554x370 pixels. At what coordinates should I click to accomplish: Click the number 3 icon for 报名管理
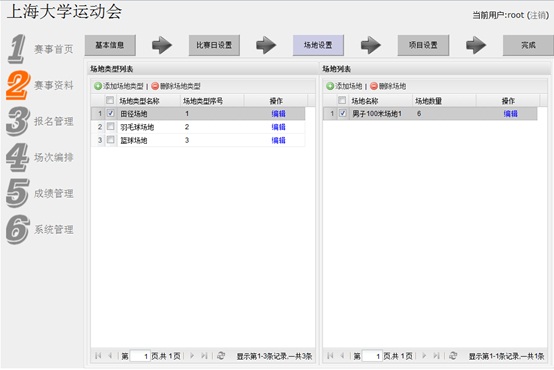pos(17,121)
